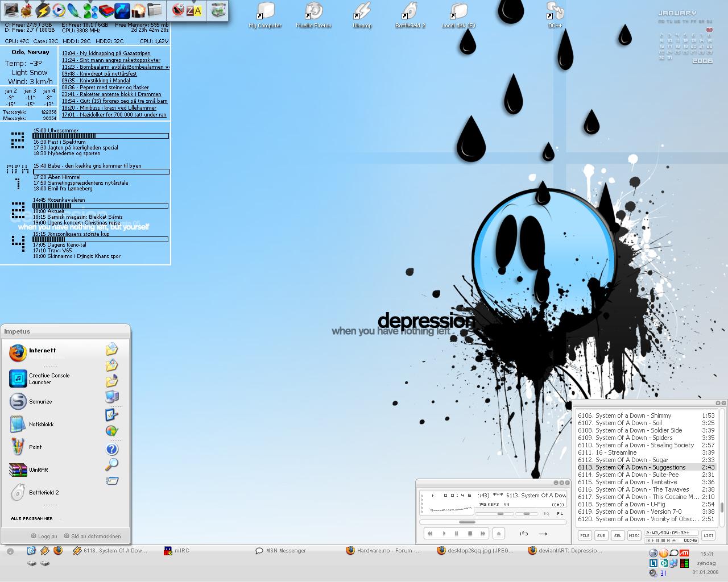Screen dimensions: 728x582
Task: Toggle Winamp repeat arrow button
Action: pyautogui.click(x=542, y=534)
